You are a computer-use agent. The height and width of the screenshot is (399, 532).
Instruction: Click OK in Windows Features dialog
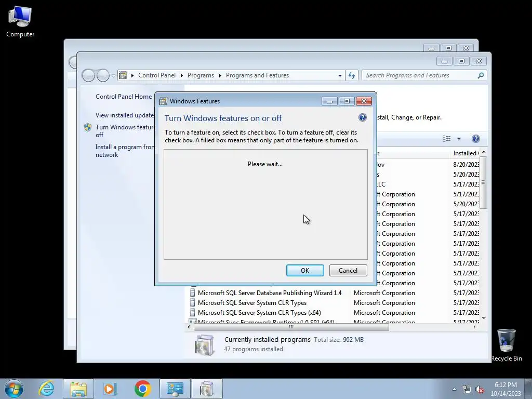305,270
